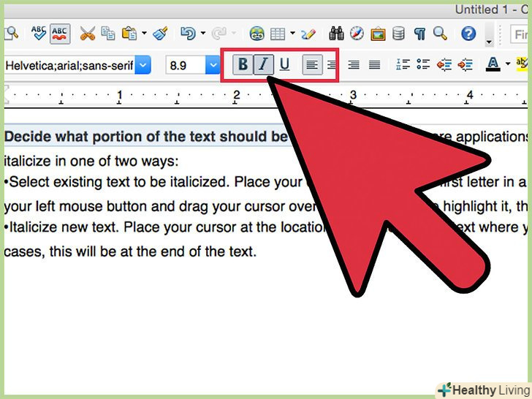
Task: Open Data Sources with the database icon
Action: [398, 34]
